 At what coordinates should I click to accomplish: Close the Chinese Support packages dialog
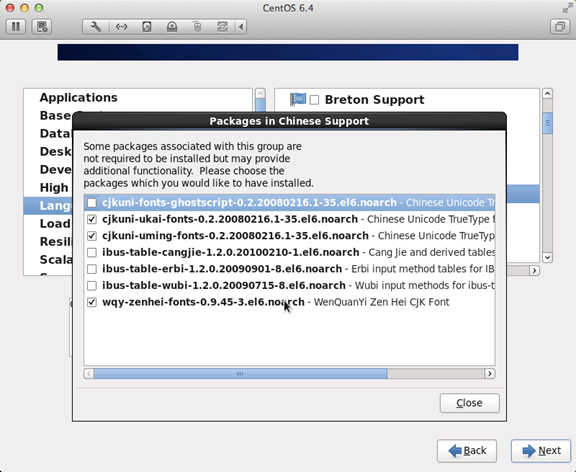tap(469, 403)
